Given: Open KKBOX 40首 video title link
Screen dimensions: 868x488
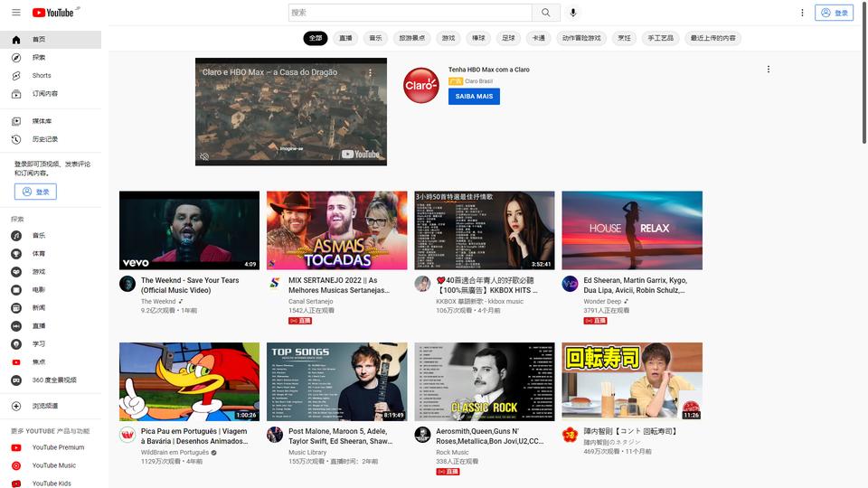Looking at the screenshot, I should 486,285.
